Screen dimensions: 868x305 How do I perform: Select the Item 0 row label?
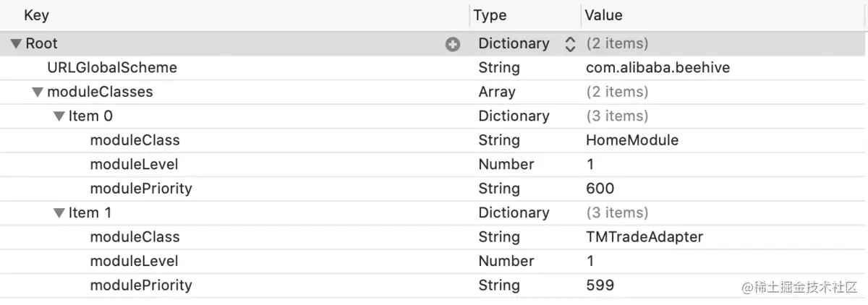pyautogui.click(x=90, y=116)
